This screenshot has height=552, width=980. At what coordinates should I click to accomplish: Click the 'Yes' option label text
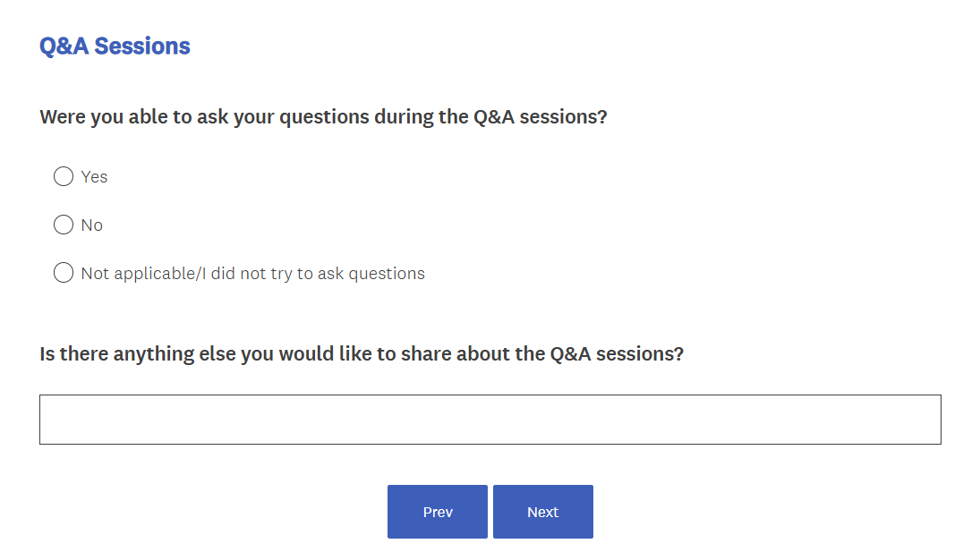tap(94, 177)
